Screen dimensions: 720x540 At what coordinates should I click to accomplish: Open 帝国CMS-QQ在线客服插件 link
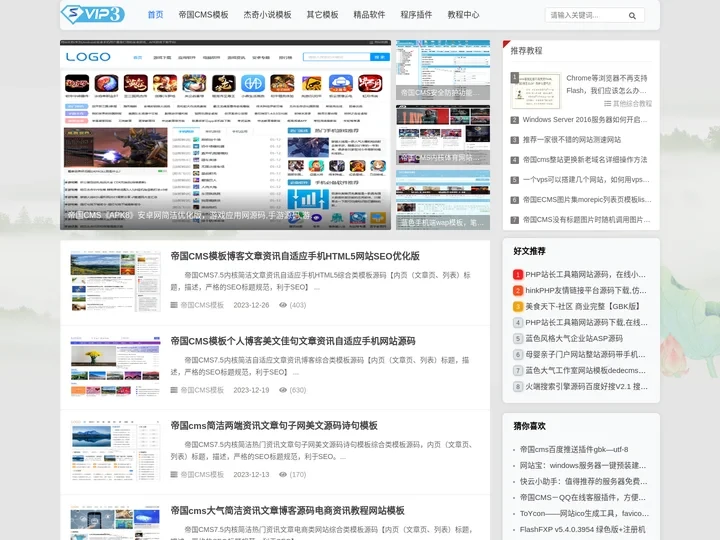tap(583, 497)
